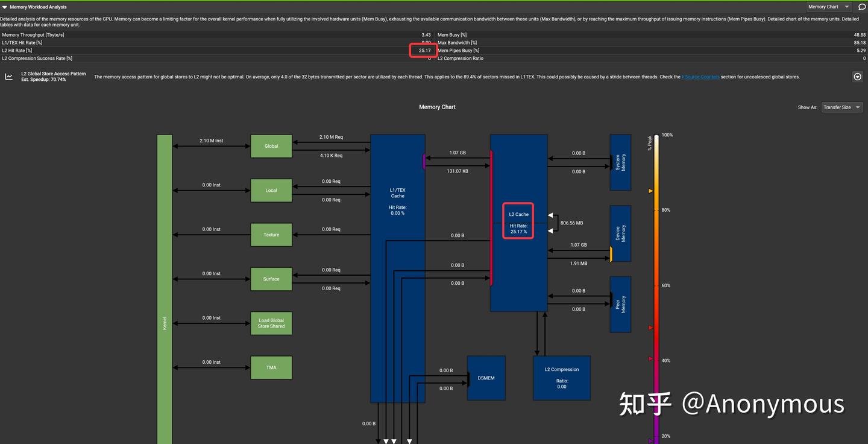Click the highlighted 25.17 Mem Pipes Busy value

tap(424, 50)
